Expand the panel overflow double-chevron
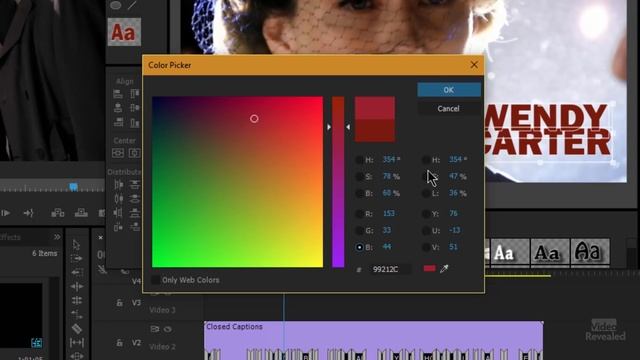 pyautogui.click(x=57, y=237)
